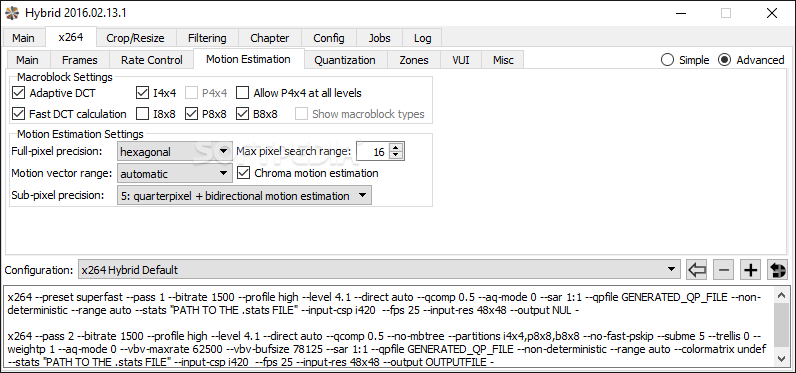796x373 pixels.
Task: Switch to the Zones sub-tab
Action: click(x=414, y=60)
